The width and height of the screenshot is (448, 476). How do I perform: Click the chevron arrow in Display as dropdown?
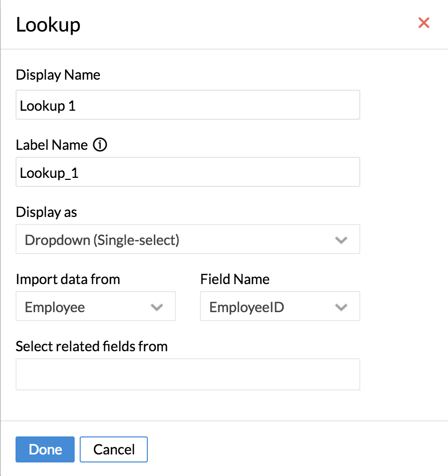(x=341, y=240)
